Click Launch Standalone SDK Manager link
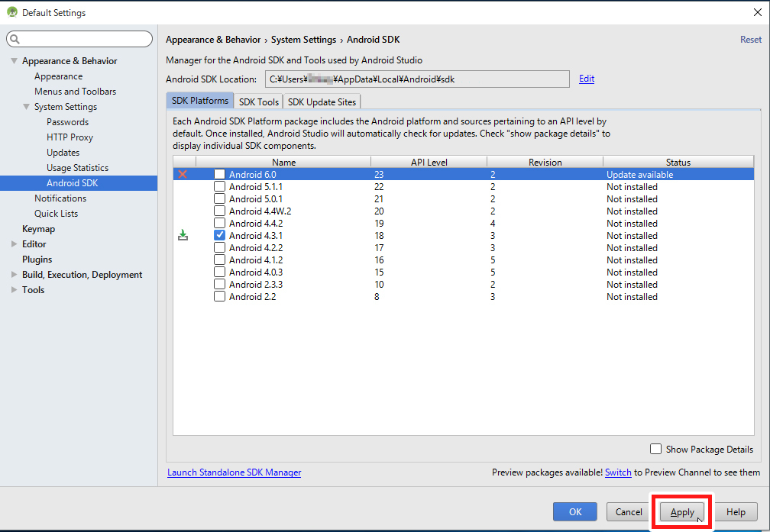The width and height of the screenshot is (770, 532). pyautogui.click(x=235, y=472)
